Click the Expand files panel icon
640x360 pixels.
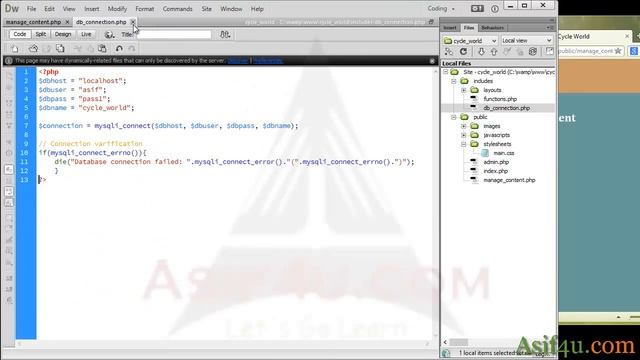(x=550, y=52)
